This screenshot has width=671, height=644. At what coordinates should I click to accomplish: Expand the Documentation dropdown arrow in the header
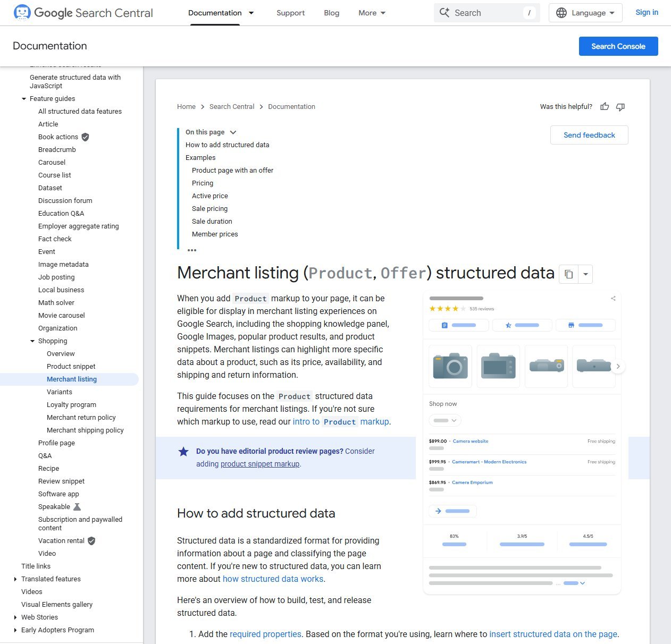[251, 13]
